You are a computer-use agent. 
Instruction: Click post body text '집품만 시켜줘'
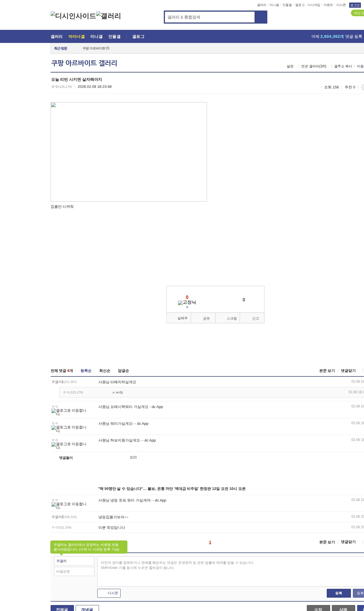point(62,207)
